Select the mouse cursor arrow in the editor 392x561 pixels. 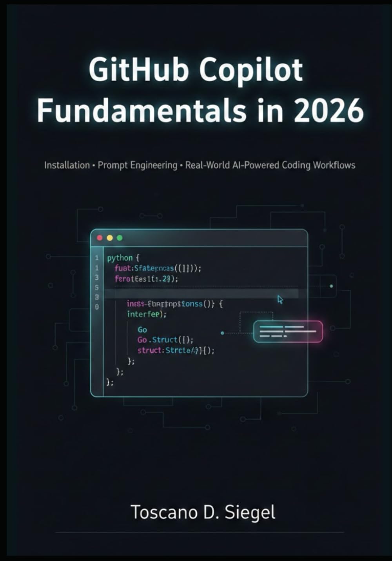coord(280,299)
